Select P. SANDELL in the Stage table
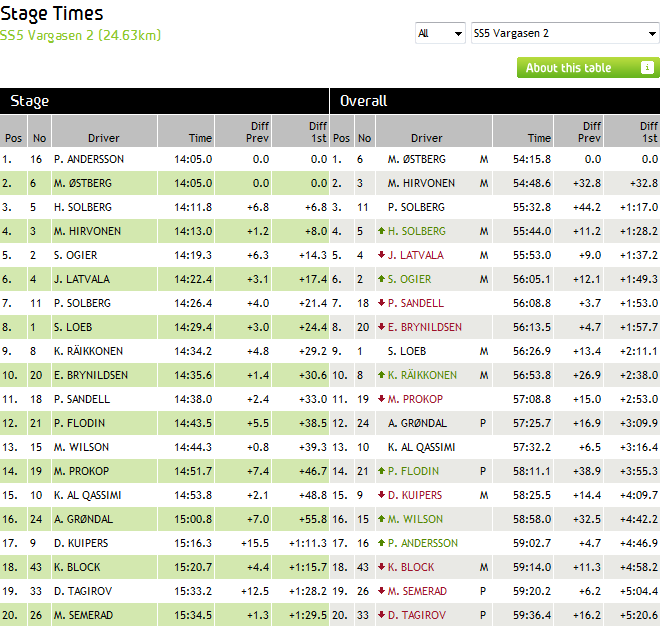 pos(82,400)
